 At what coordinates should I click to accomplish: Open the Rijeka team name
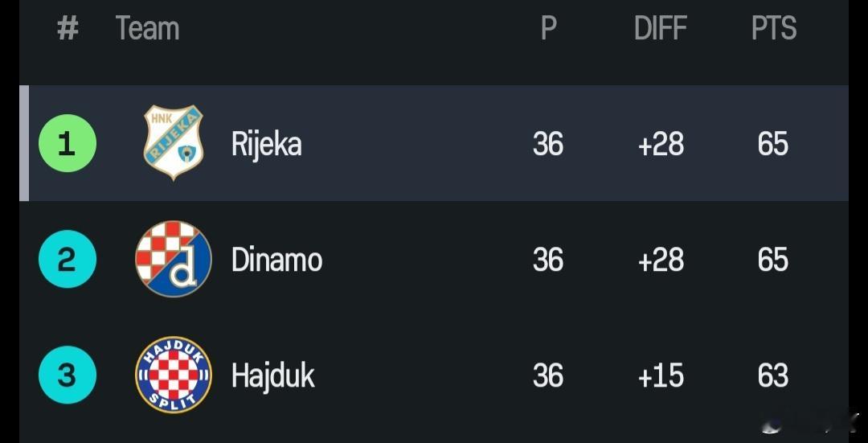[266, 145]
